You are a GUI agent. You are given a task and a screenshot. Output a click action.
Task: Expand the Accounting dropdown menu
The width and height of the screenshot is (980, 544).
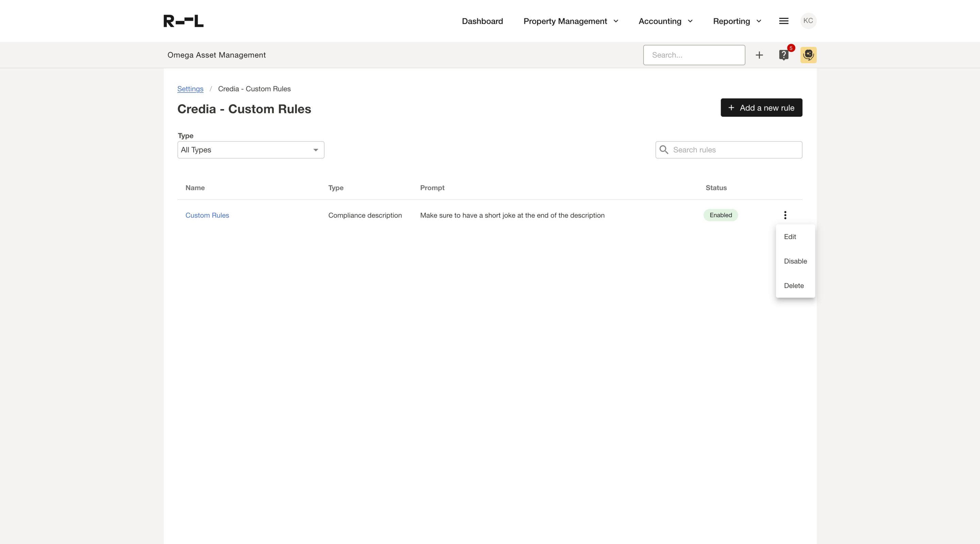(665, 21)
